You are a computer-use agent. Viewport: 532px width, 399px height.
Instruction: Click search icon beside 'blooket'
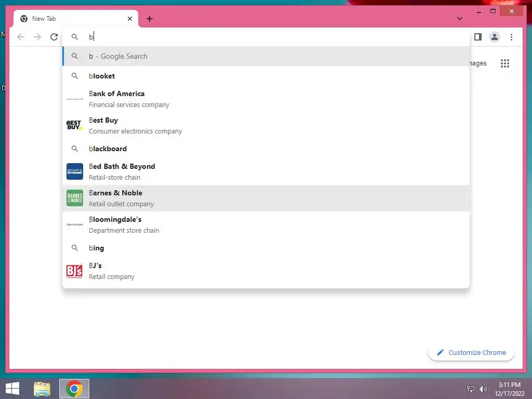(75, 76)
